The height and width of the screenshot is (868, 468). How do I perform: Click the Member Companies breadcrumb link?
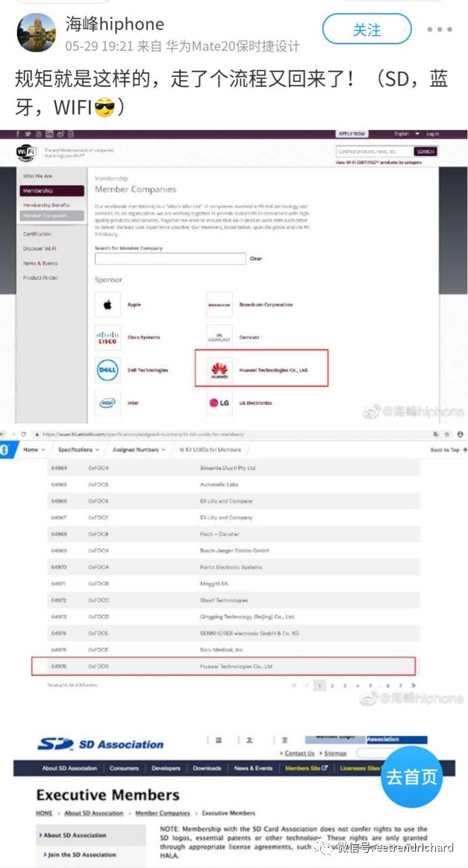pyautogui.click(x=162, y=813)
